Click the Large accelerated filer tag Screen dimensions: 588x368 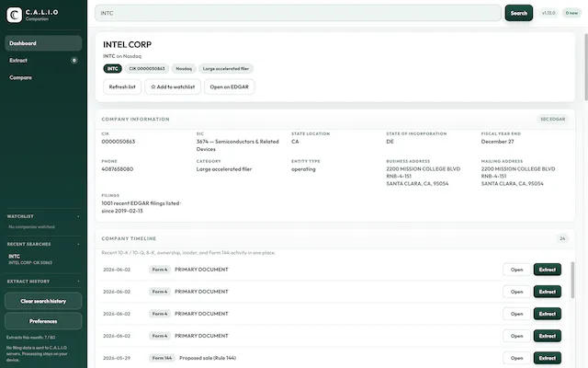[226, 69]
